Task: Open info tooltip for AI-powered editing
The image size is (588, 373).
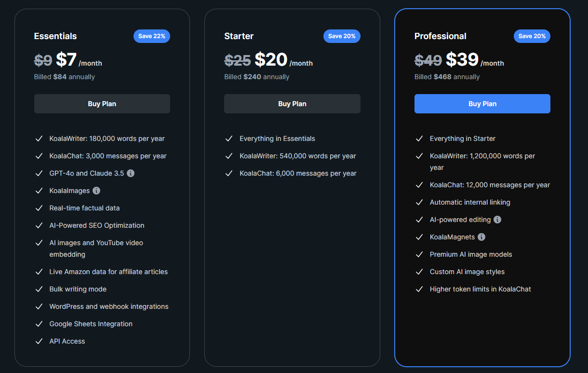Action: coord(497,220)
